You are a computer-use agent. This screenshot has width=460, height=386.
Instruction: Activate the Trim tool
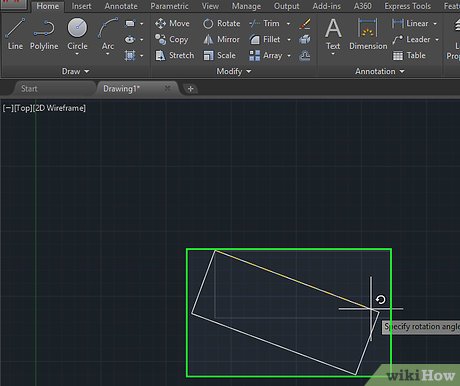[x=264, y=23]
